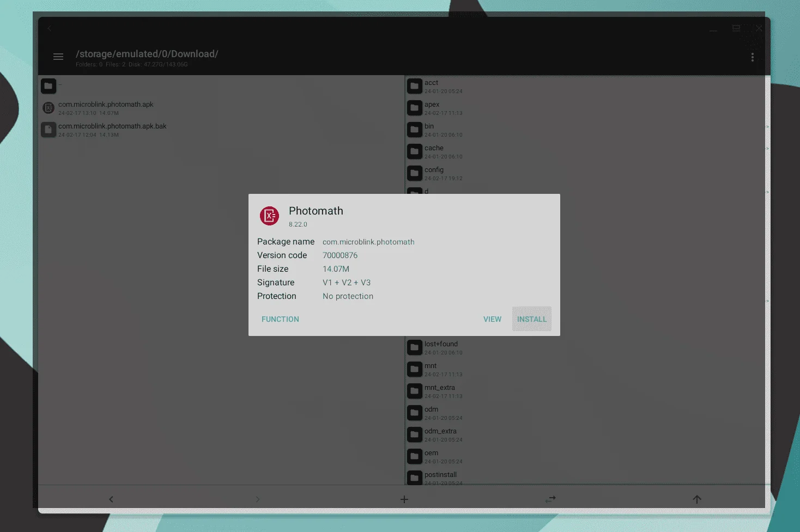Open the mnt folder icon
Viewport: 800px width, 532px height.
point(415,369)
